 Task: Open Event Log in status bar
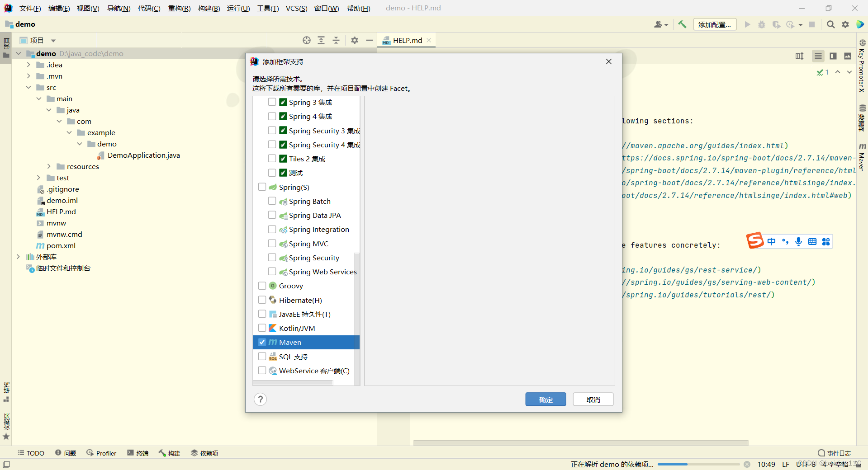834,453
